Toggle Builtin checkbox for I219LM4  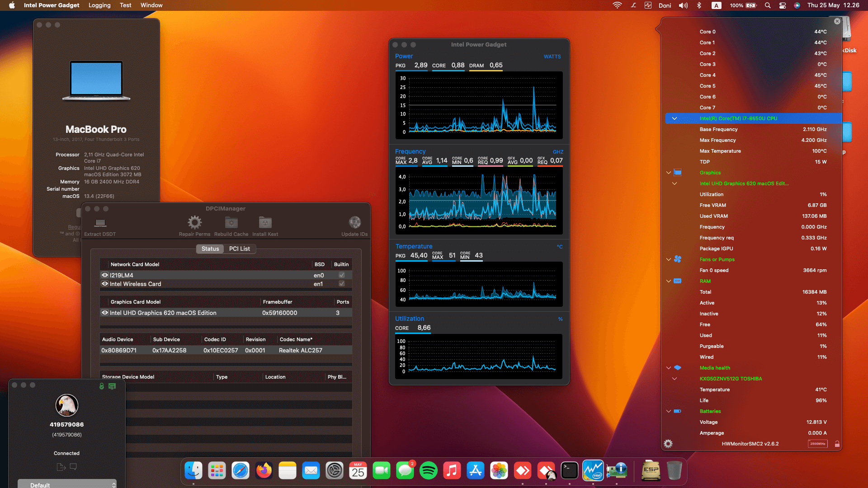pos(342,275)
